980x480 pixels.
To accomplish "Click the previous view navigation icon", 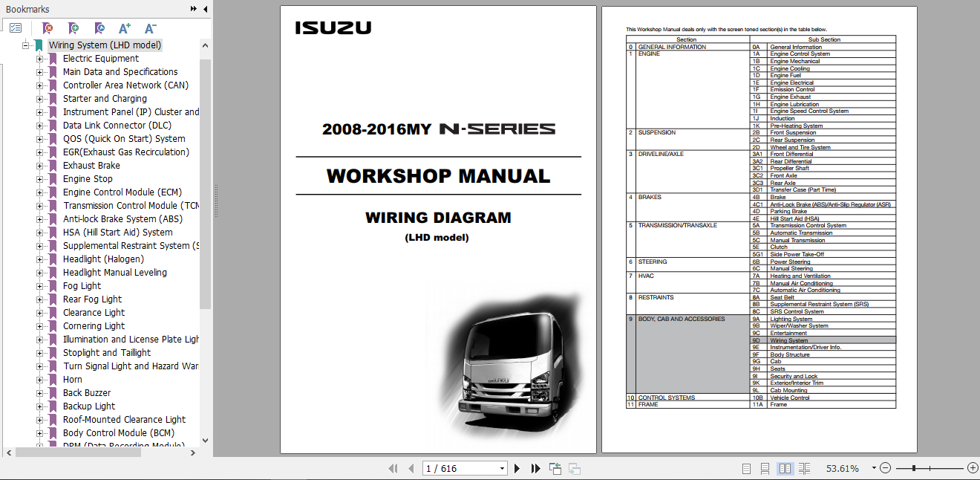I will click(x=555, y=469).
